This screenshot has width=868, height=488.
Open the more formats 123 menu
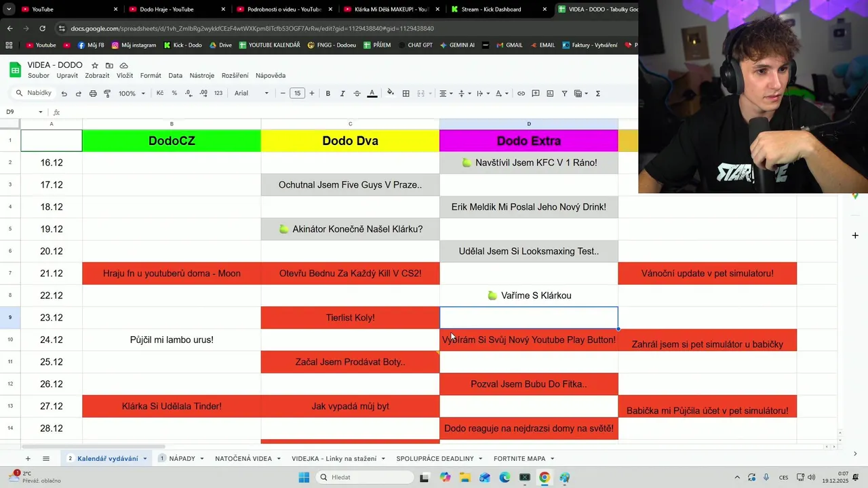click(218, 94)
